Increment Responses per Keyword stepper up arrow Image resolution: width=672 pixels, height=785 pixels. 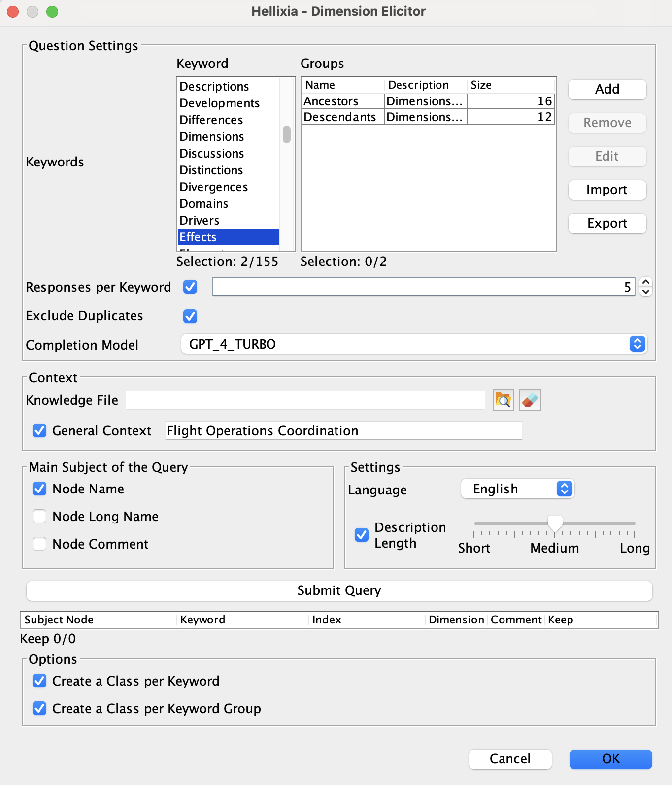645,282
